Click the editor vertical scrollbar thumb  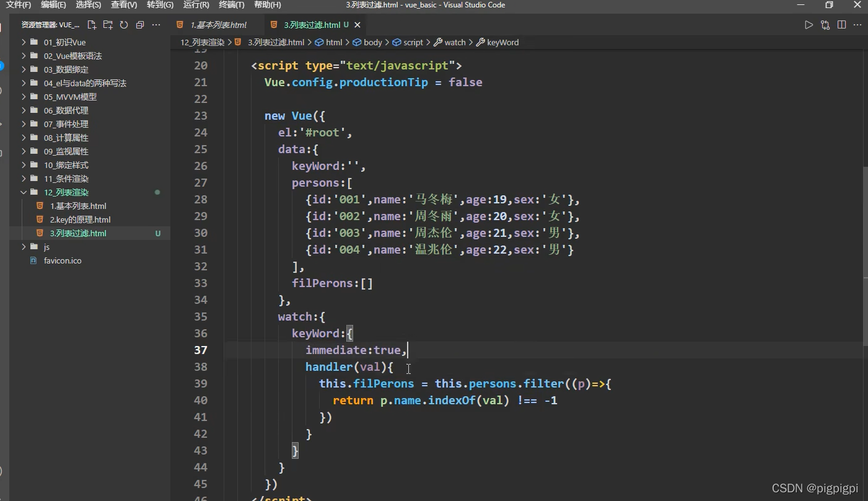pyautogui.click(x=865, y=255)
